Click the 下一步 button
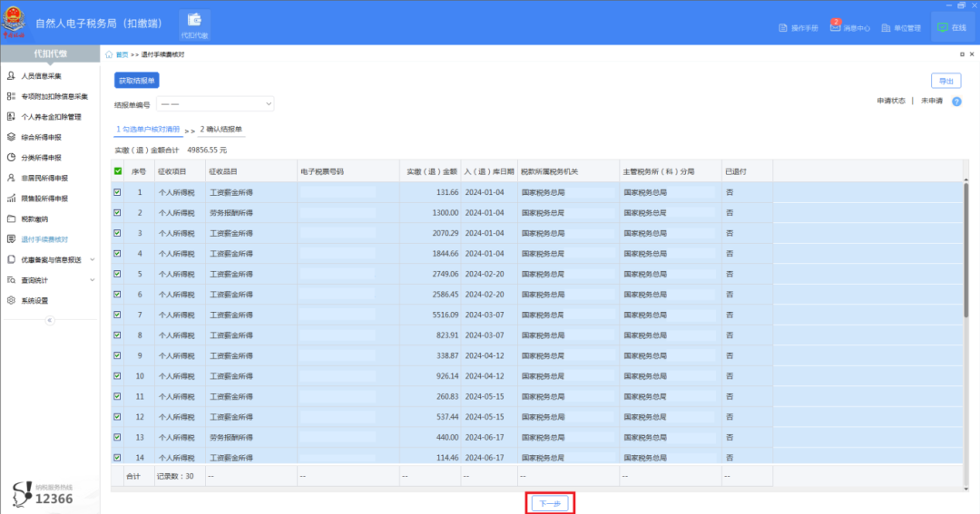The width and height of the screenshot is (980, 514). [x=550, y=503]
